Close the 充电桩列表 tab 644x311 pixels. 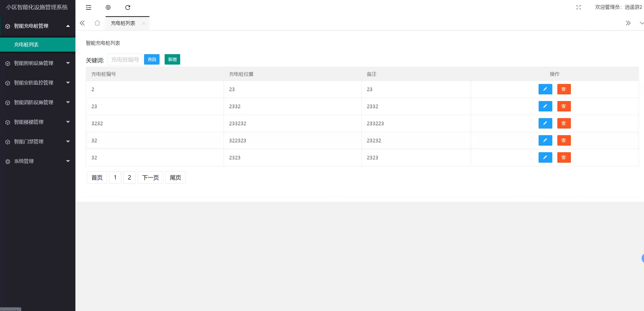pyautogui.click(x=144, y=23)
